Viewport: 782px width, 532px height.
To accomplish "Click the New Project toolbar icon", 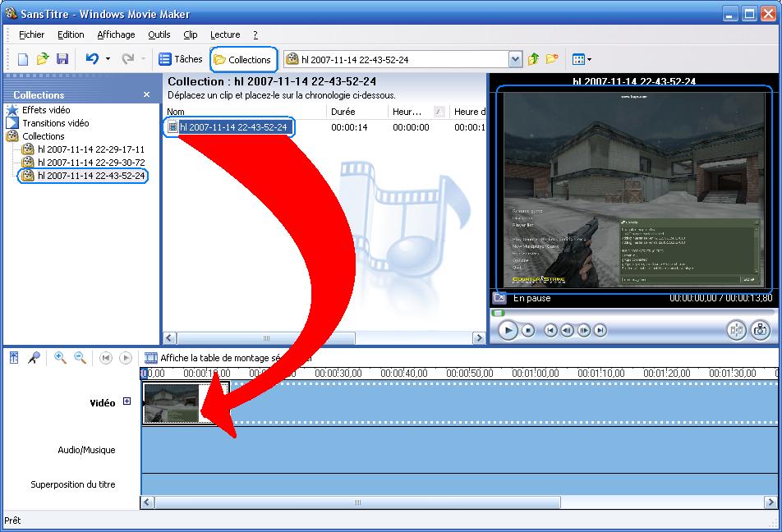I will 23,59.
